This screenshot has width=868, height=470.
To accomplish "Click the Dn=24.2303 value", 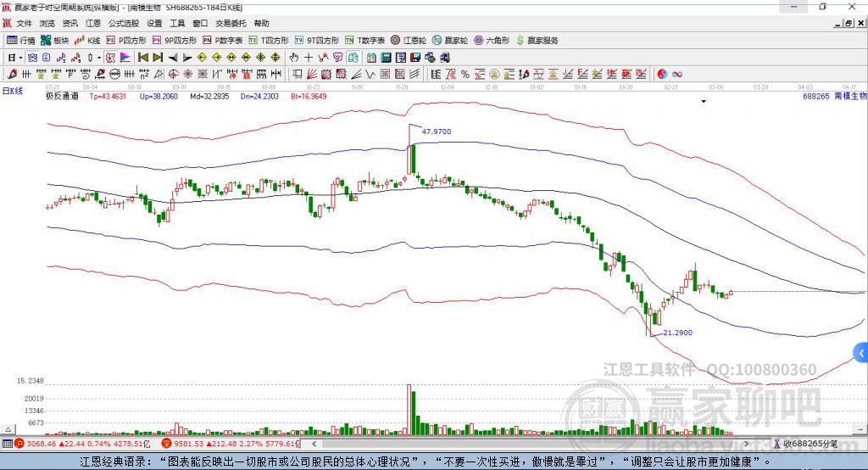I will pos(259,96).
